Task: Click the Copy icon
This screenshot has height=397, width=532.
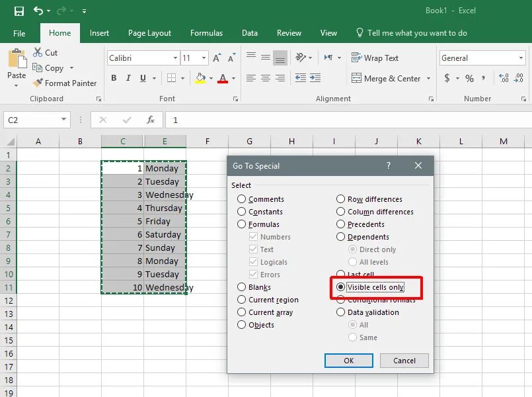Action: [x=37, y=67]
